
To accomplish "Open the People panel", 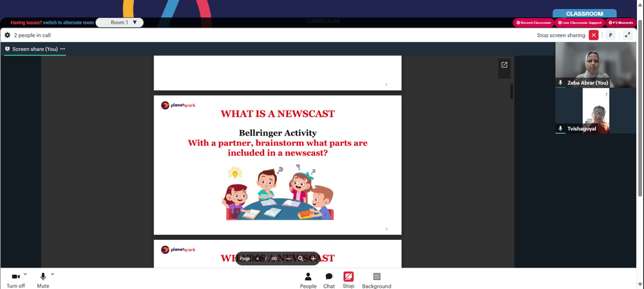I will pyautogui.click(x=308, y=281).
